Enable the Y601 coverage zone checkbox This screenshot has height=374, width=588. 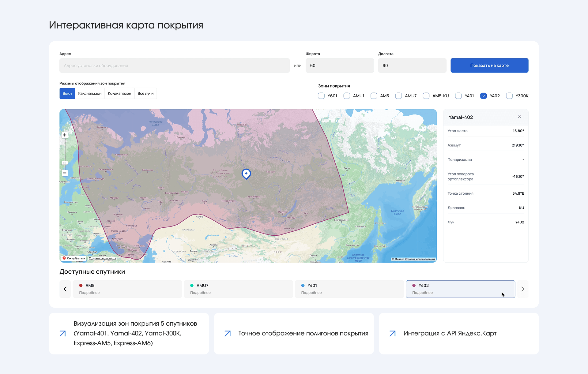321,96
